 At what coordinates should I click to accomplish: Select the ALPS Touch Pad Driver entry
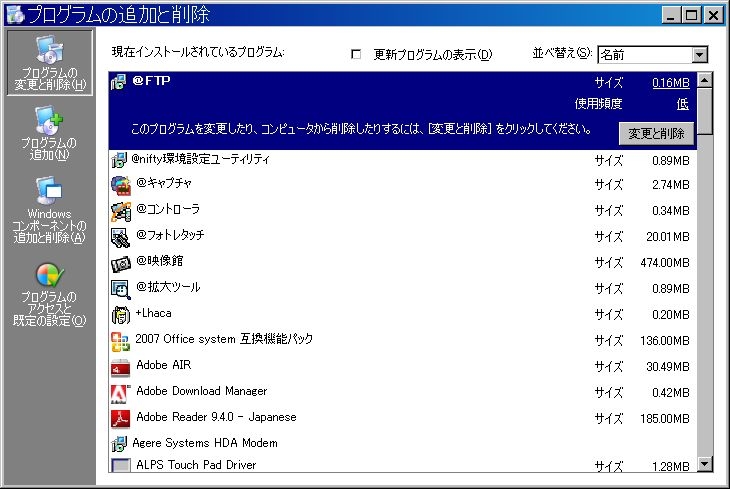pos(403,464)
